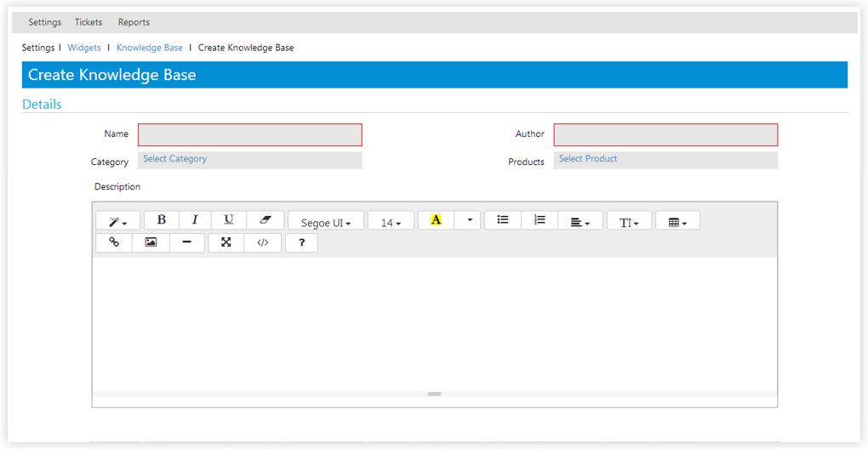Insert a horizontal rule line

tap(187, 242)
